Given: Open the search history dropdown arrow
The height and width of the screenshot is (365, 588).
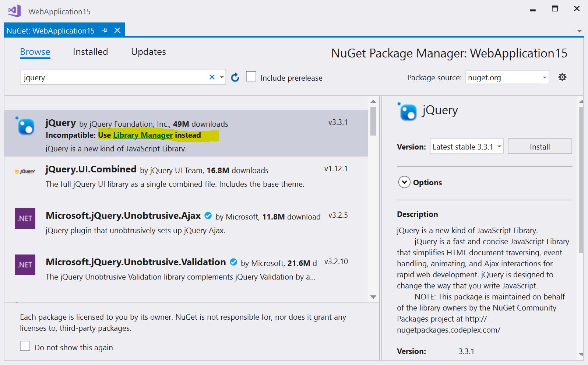Looking at the screenshot, I should (222, 77).
